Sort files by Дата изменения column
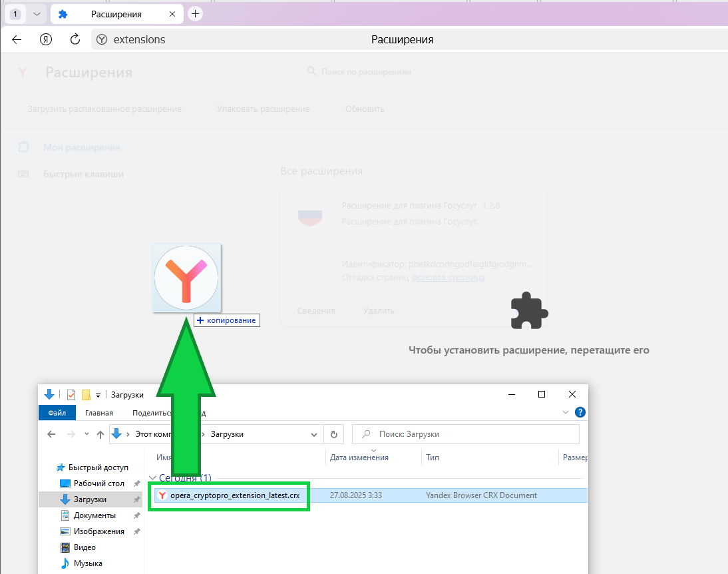 (359, 457)
